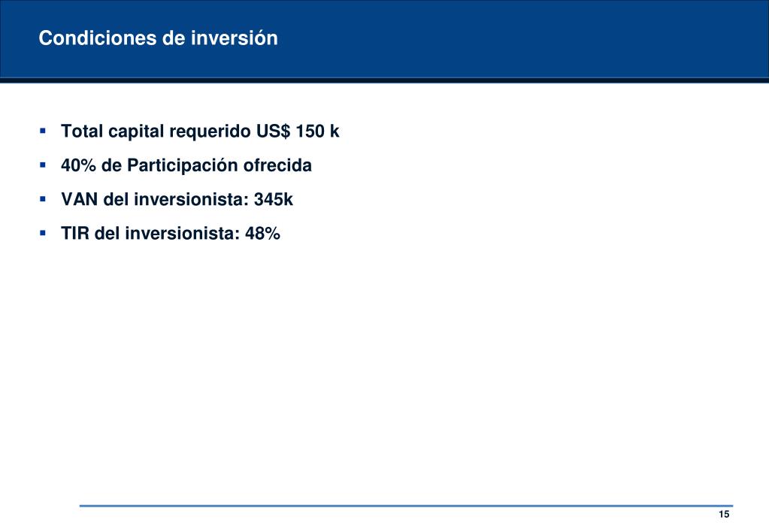Click the square bullet before 'TIR del inversionista'
The image size is (769, 532).
[43, 234]
